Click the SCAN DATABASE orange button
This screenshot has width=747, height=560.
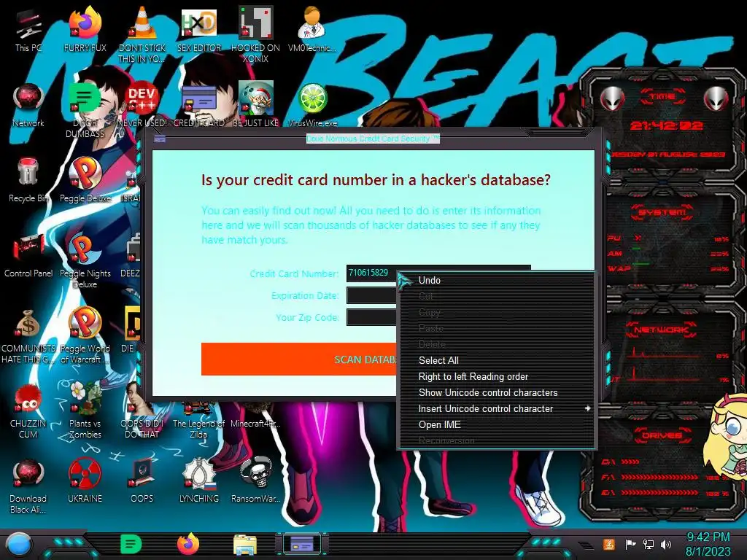(x=298, y=359)
